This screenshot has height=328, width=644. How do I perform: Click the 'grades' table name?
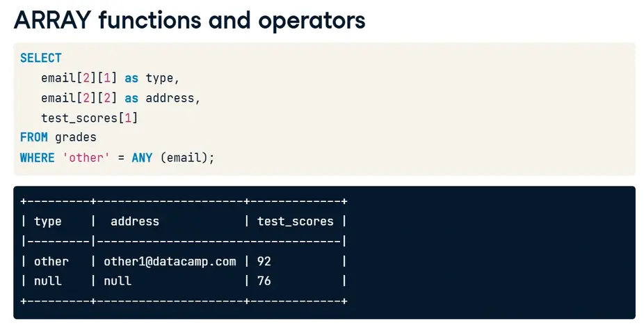click(76, 137)
